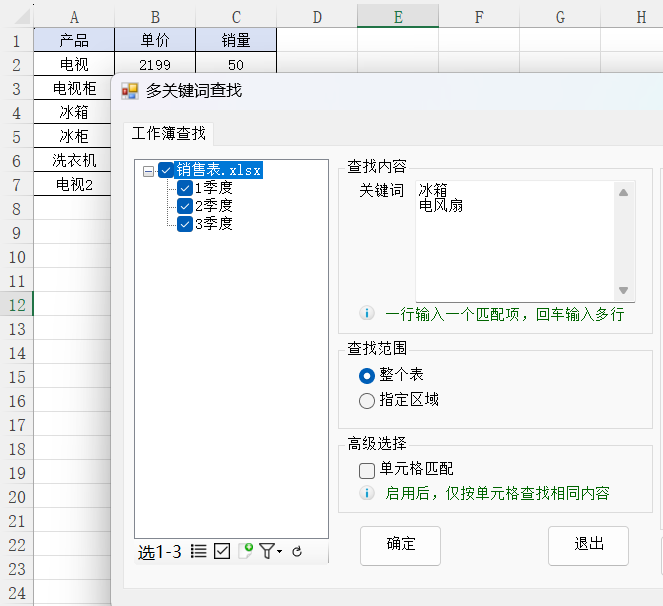Viewport: 663px width, 606px height.
Task: Click the add sheet icon with green plus
Action: pyautogui.click(x=245, y=551)
